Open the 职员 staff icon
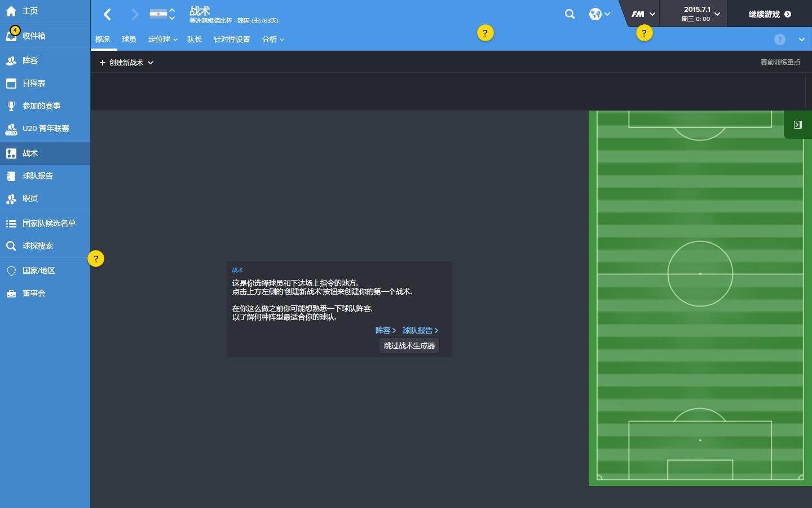The width and height of the screenshot is (812, 508). tap(11, 199)
